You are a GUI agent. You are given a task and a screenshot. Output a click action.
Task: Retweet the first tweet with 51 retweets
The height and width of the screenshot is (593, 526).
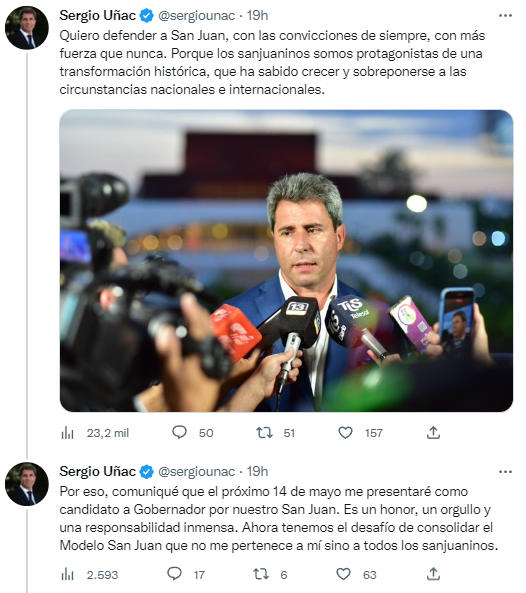point(264,432)
